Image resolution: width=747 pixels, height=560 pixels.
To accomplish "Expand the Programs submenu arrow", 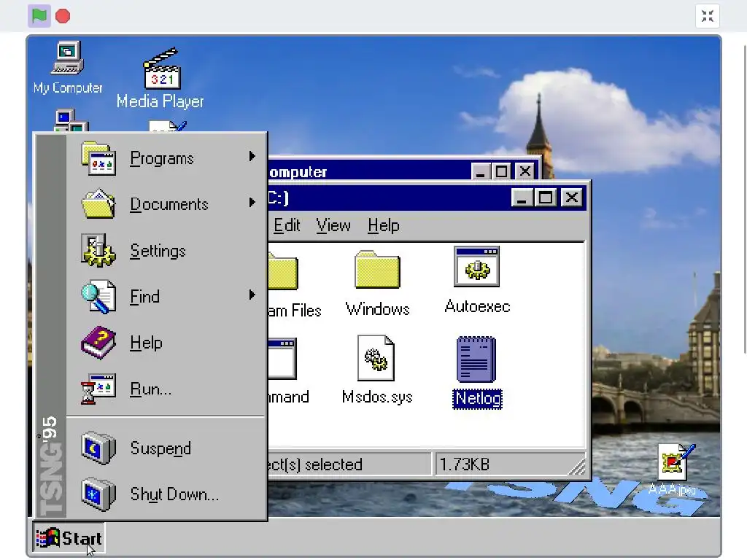I will coord(252,156).
